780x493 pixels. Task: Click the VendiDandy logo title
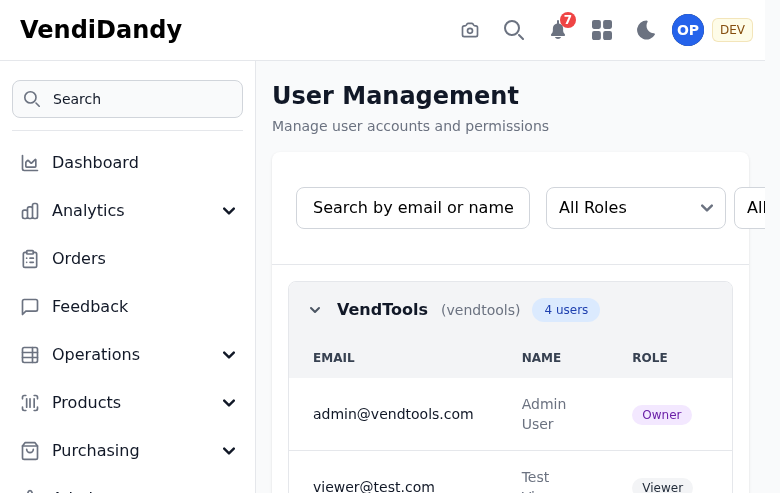pyautogui.click(x=101, y=29)
